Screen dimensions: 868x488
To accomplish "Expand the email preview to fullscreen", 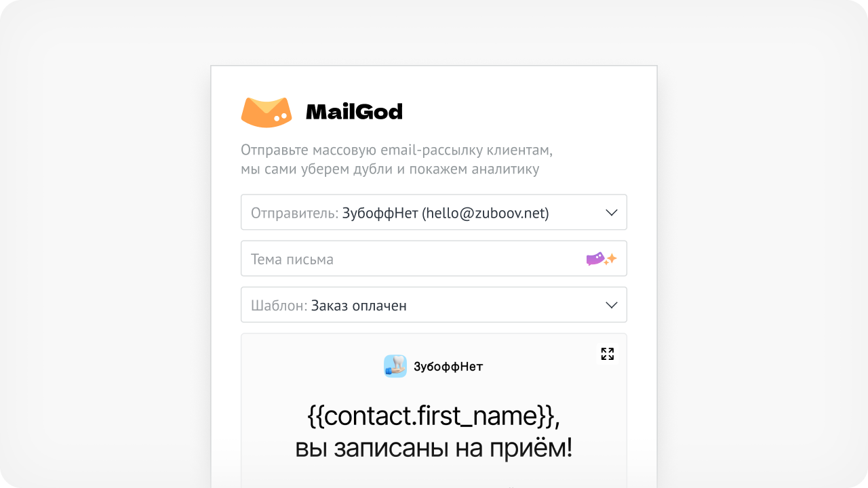I will (x=608, y=354).
